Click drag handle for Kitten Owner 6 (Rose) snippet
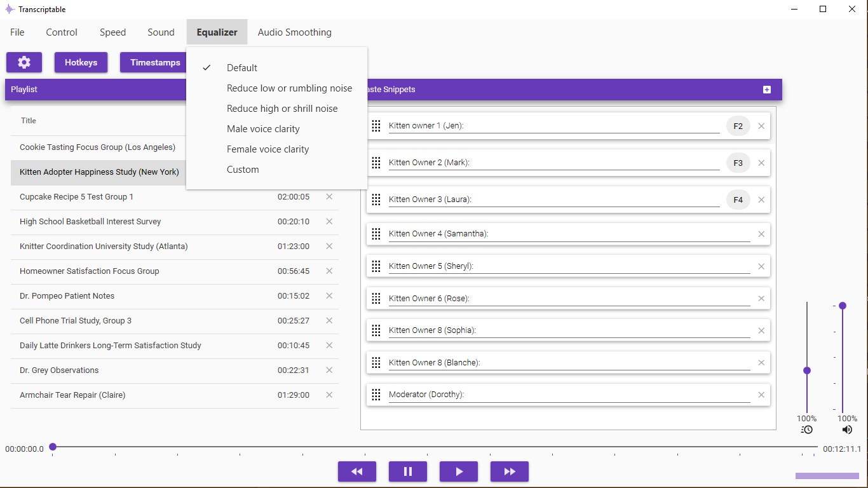 pyautogui.click(x=376, y=299)
